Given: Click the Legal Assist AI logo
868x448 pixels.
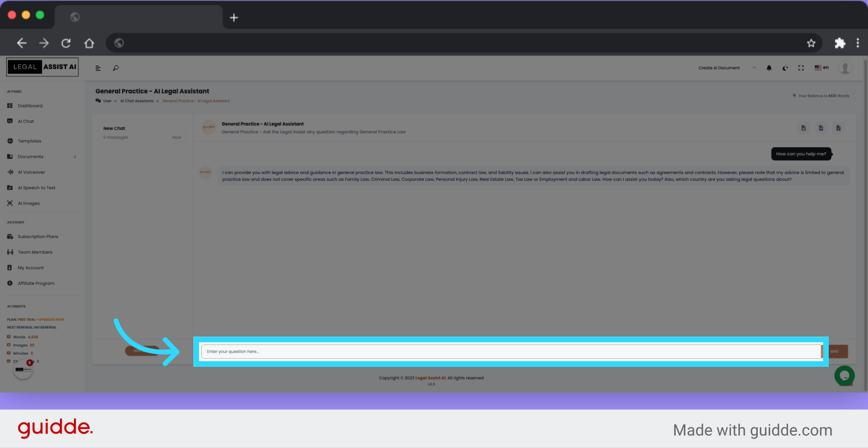Looking at the screenshot, I should point(43,67).
